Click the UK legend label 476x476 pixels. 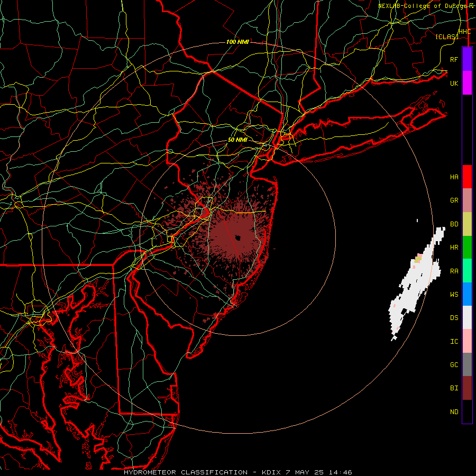pos(454,83)
